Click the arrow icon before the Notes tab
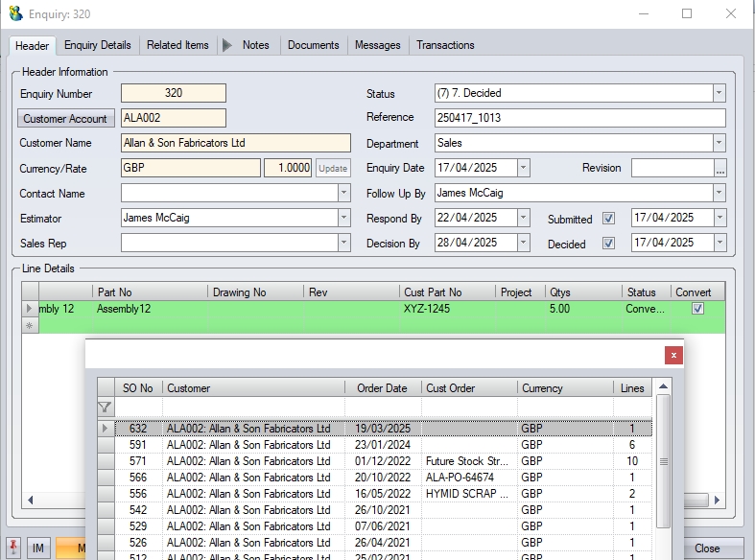Screen dimensions: 755x560 pyautogui.click(x=227, y=45)
